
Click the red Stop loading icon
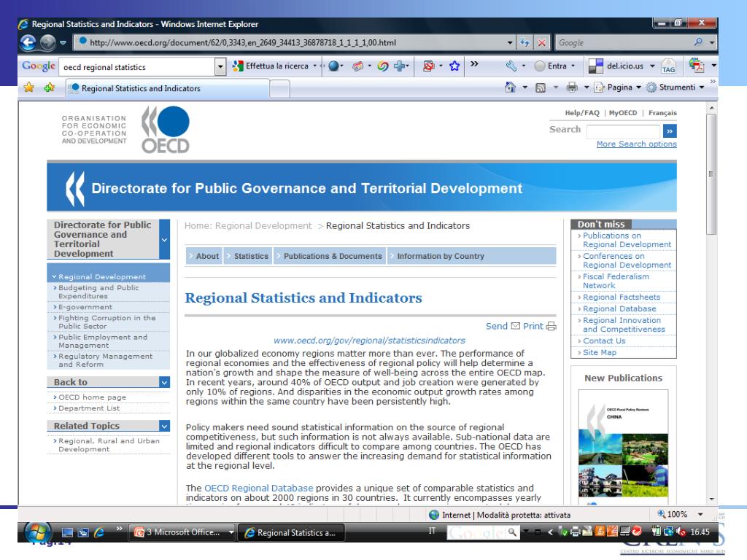[x=542, y=42]
